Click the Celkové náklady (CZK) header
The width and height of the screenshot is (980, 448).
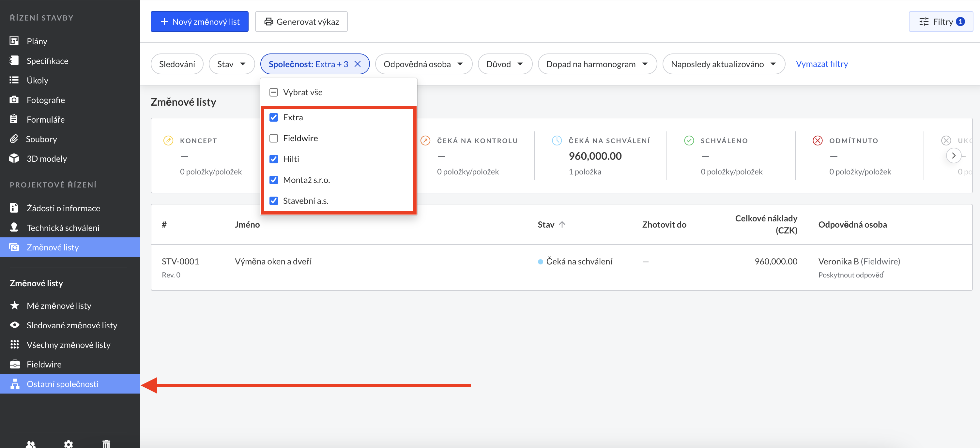pyautogui.click(x=766, y=224)
